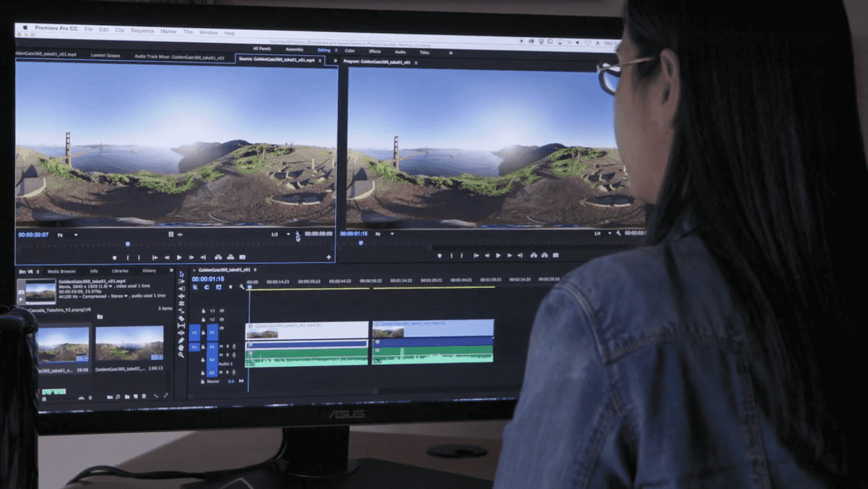This screenshot has height=489, width=868.
Task: Select the Slip tool
Action: 181,326
